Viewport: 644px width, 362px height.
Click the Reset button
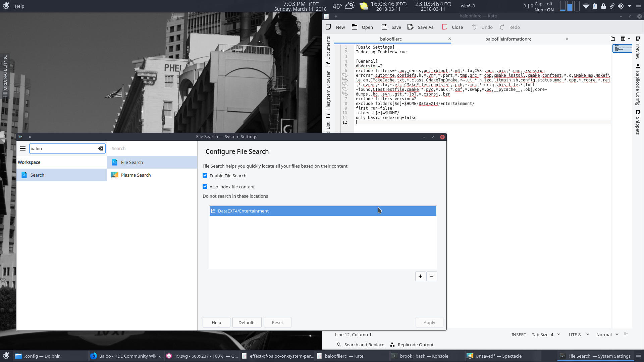(277, 322)
